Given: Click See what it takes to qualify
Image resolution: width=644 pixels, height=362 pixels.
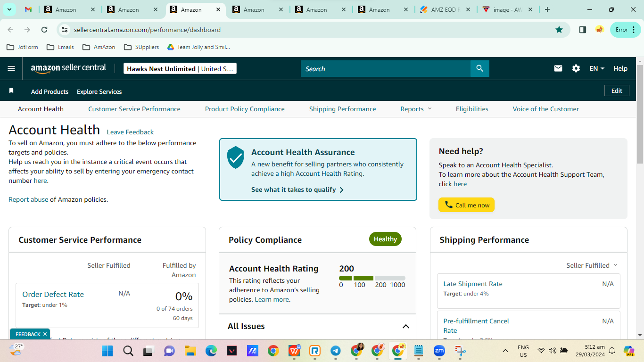Looking at the screenshot, I should 297,189.
